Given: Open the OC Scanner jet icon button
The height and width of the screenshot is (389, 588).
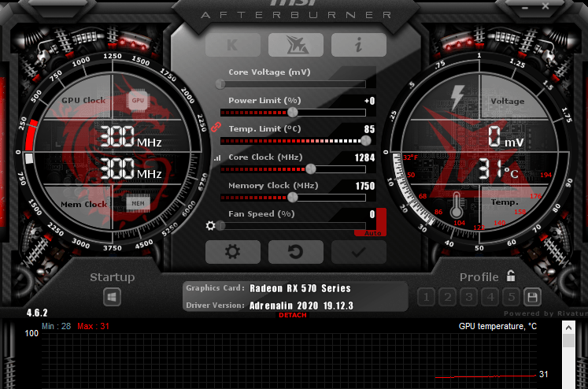Looking at the screenshot, I should pos(296,45).
